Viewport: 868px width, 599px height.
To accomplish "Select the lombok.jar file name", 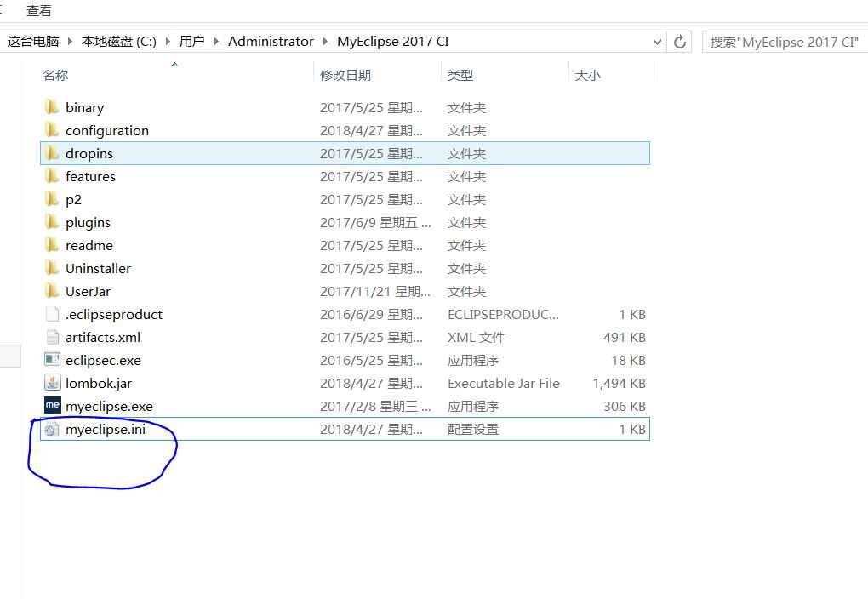I will coord(99,383).
